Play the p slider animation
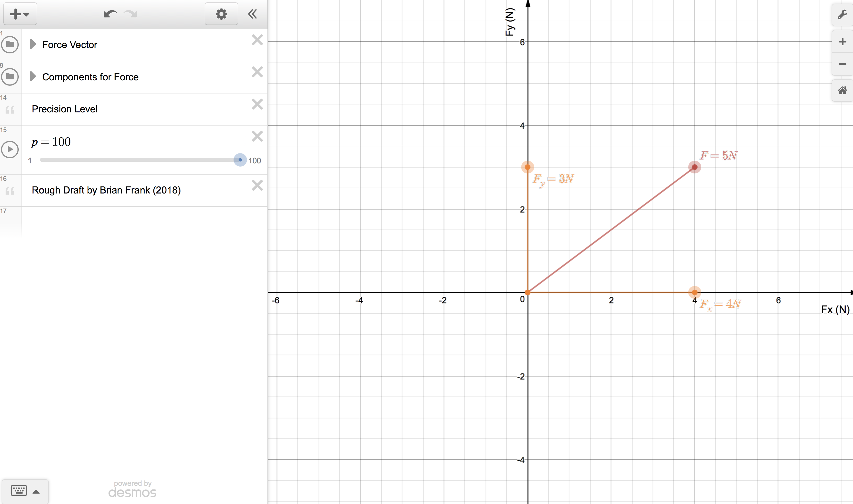Viewport: 853px width, 504px height. (x=10, y=150)
